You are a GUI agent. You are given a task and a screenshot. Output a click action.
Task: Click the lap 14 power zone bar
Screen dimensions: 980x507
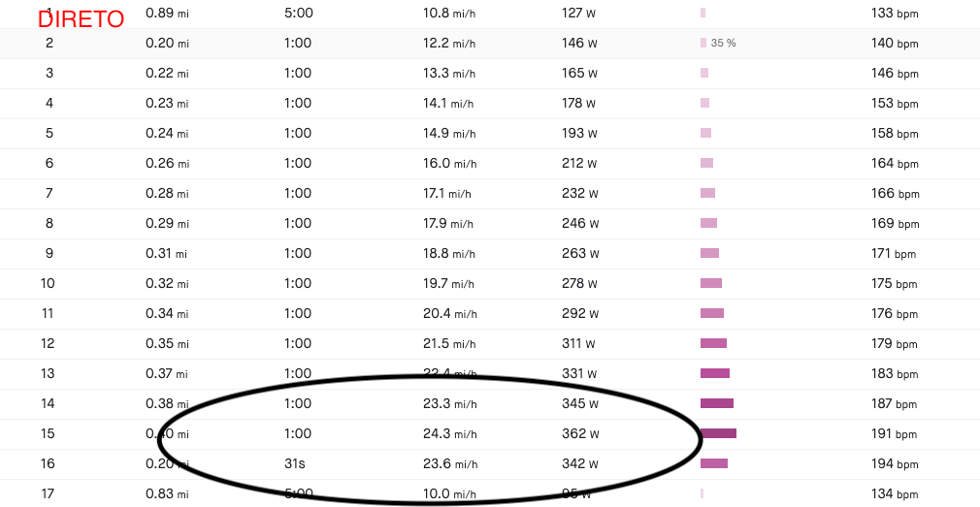pyautogui.click(x=717, y=403)
